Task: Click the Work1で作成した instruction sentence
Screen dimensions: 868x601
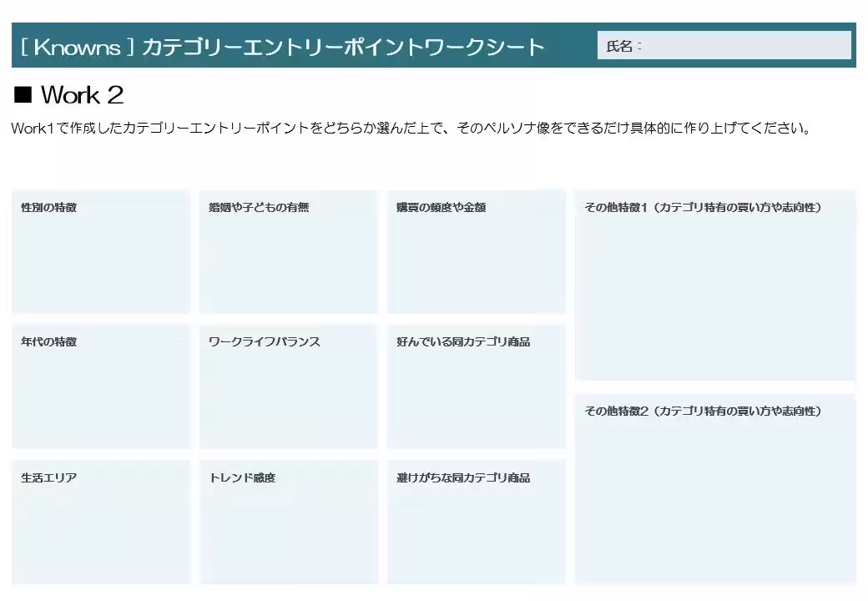Action: 411,129
